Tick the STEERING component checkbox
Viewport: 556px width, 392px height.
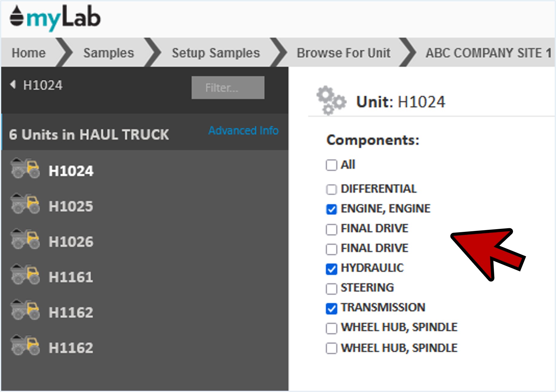click(331, 288)
